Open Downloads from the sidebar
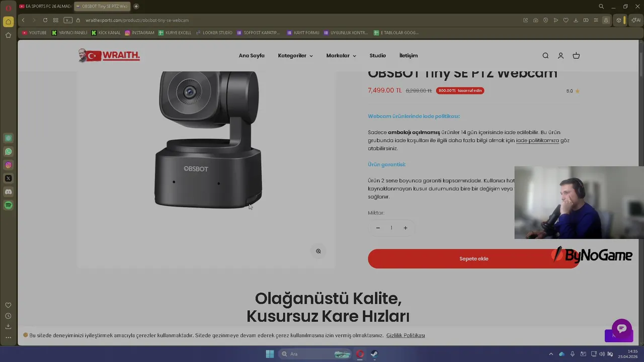 (x=8, y=327)
